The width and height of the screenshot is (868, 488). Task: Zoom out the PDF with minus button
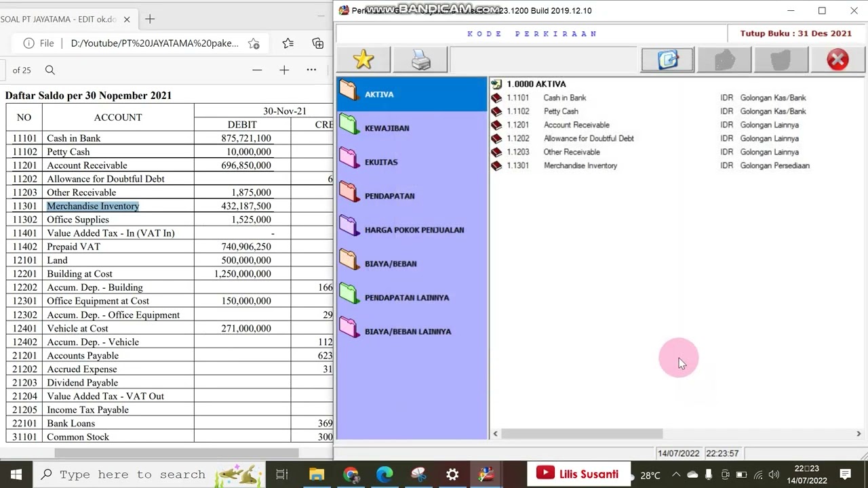click(x=257, y=70)
